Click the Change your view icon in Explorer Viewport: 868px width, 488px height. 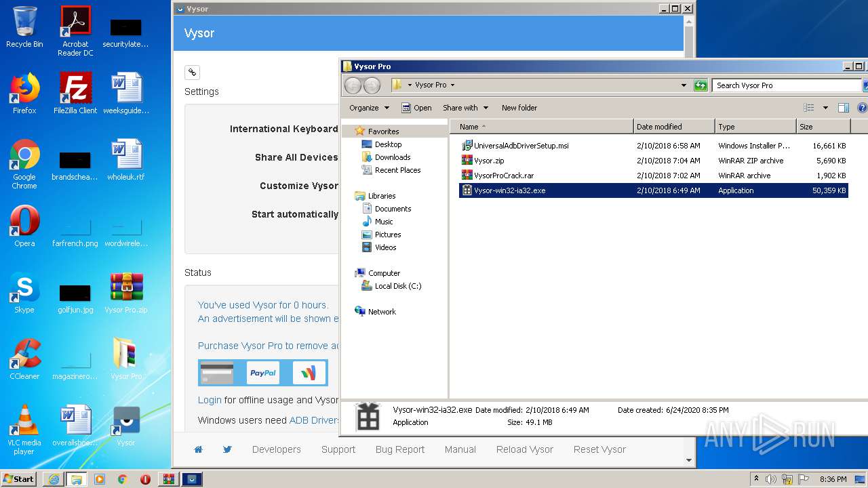coord(808,108)
